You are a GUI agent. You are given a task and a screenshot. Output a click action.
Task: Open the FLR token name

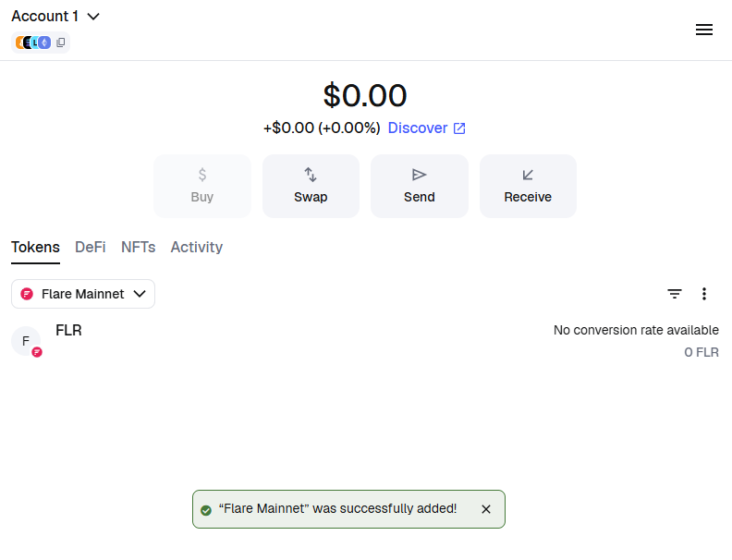point(68,331)
